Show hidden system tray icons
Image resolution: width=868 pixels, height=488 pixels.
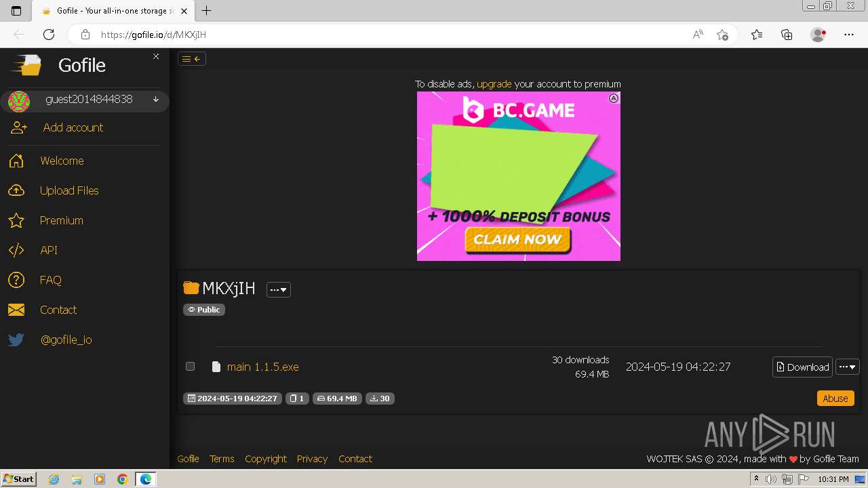click(x=756, y=479)
